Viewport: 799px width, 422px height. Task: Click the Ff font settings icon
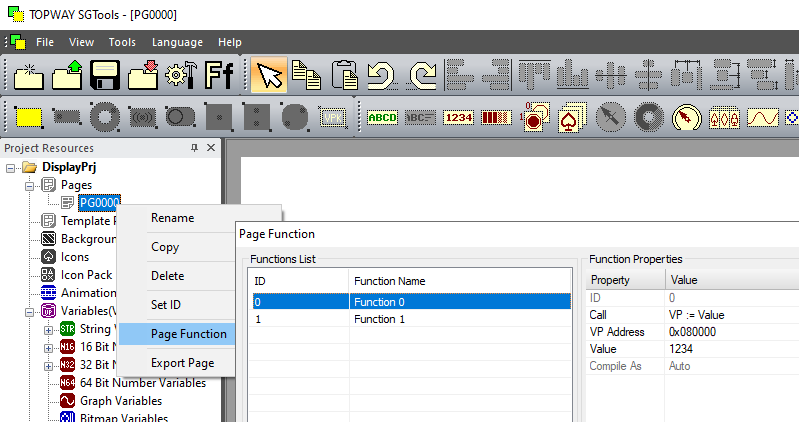pyautogui.click(x=220, y=75)
